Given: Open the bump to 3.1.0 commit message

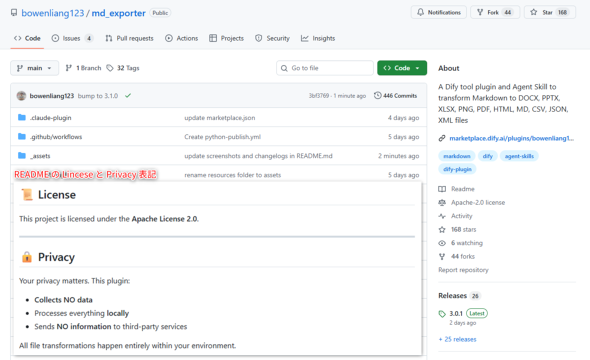Looking at the screenshot, I should pos(98,96).
